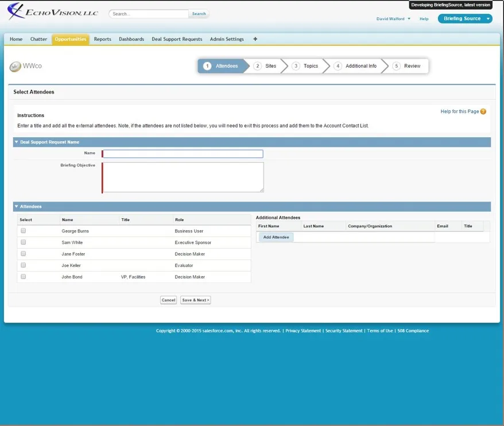Click the George Burns name cell
The height and width of the screenshot is (426, 504).
[75, 231]
